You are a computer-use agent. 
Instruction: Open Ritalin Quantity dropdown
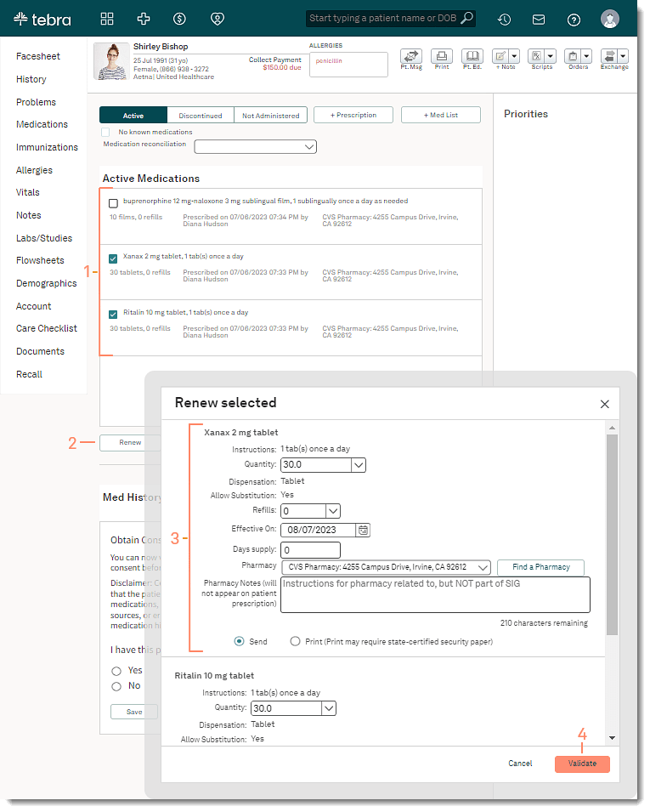click(329, 708)
